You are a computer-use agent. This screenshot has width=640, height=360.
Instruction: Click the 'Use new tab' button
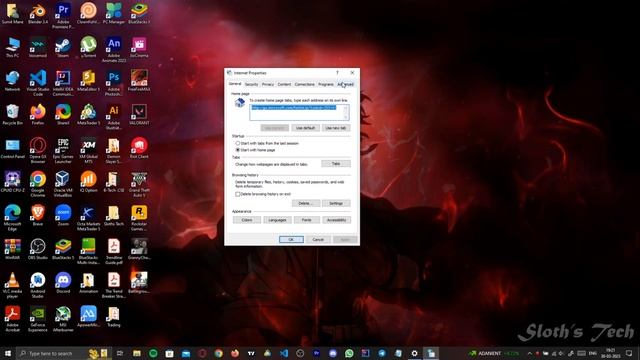(x=336, y=128)
